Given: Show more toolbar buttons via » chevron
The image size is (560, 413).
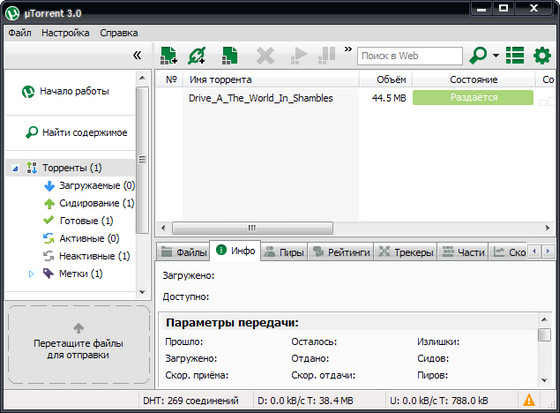Looking at the screenshot, I should pyautogui.click(x=348, y=49).
